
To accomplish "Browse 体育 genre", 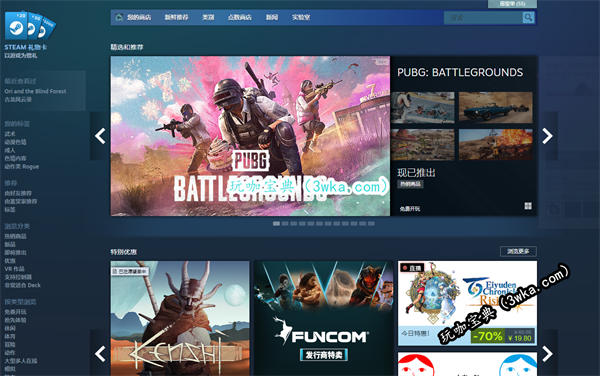I will pyautogui.click(x=10, y=336).
